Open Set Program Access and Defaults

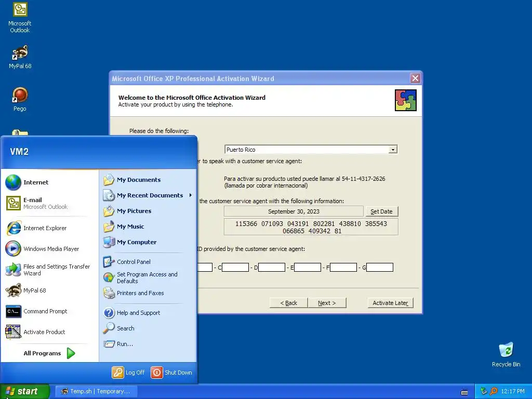tap(148, 277)
